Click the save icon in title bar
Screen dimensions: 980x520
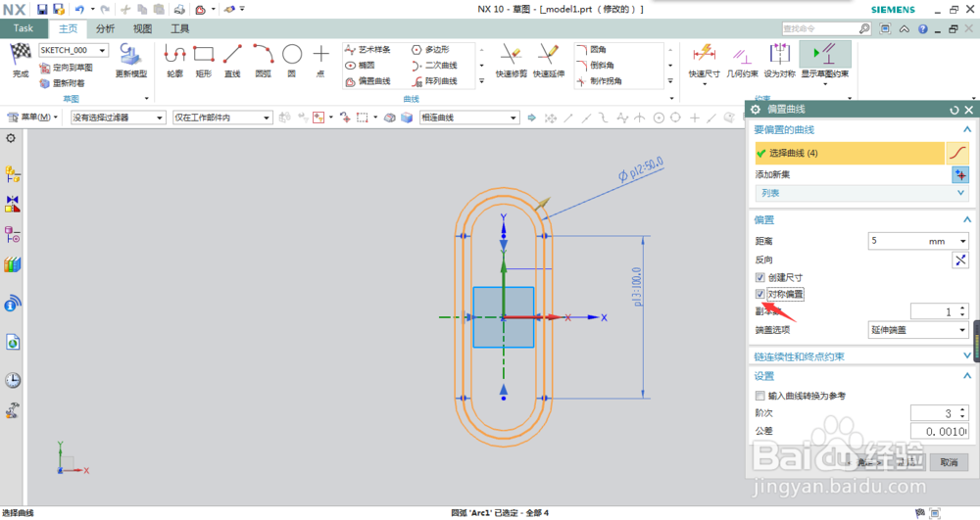[42, 10]
